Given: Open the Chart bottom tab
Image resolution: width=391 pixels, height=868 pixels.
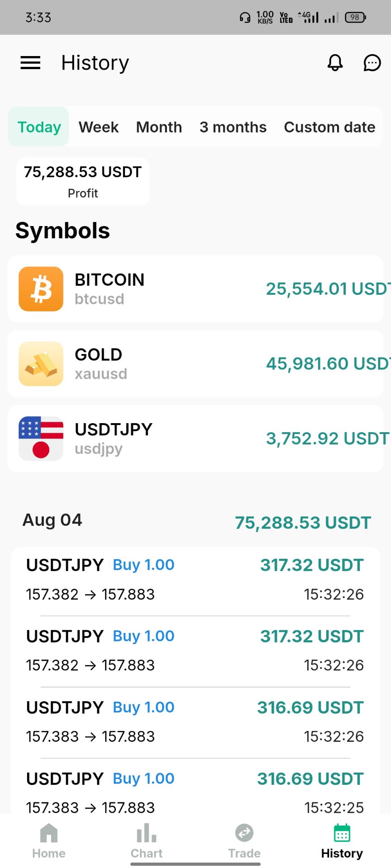Looking at the screenshot, I should [x=147, y=841].
